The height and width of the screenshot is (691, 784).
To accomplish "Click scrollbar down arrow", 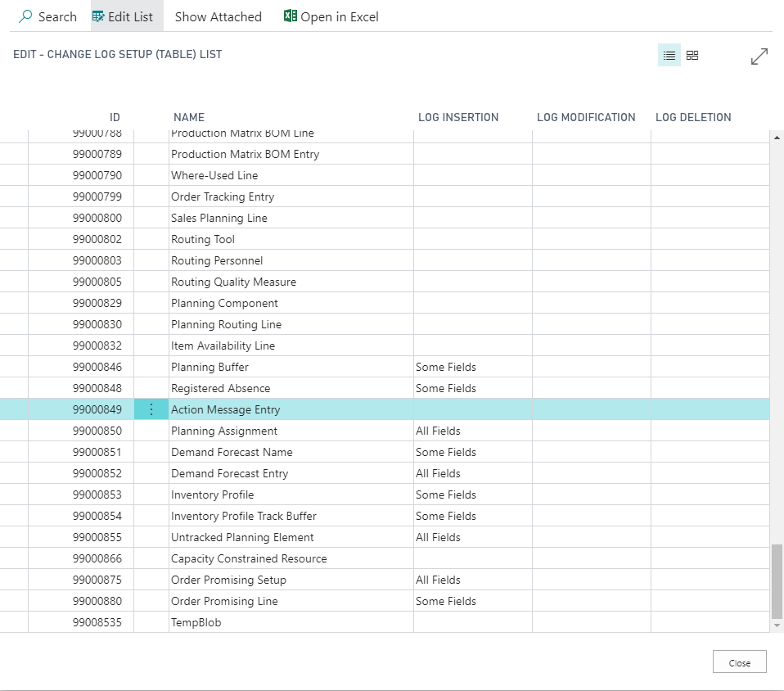I will 777,626.
